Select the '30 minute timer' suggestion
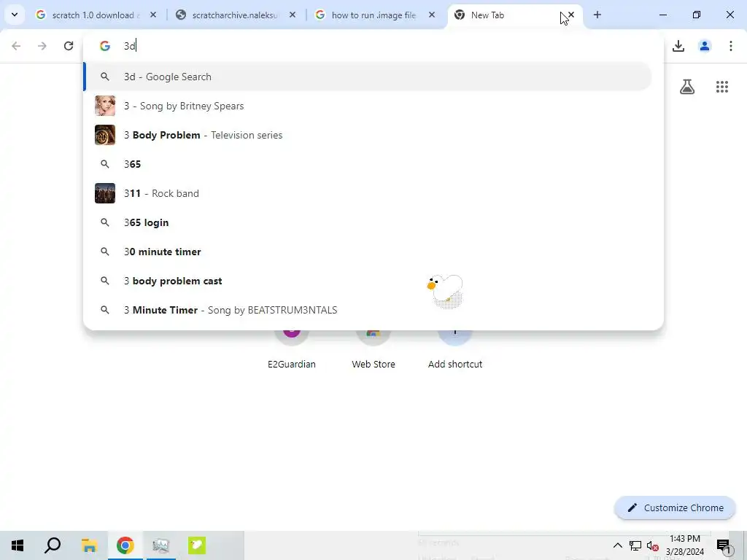 (368, 252)
